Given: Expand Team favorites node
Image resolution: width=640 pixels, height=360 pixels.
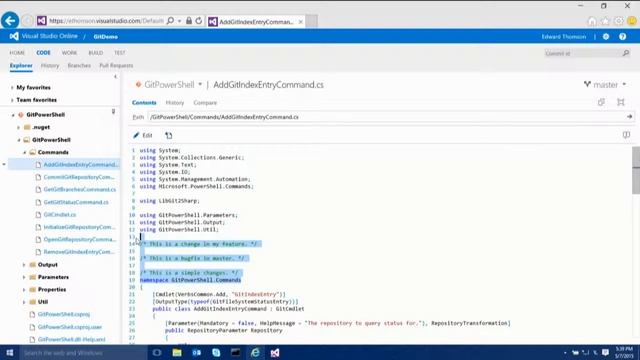Looking at the screenshot, I should pyautogui.click(x=12, y=100).
